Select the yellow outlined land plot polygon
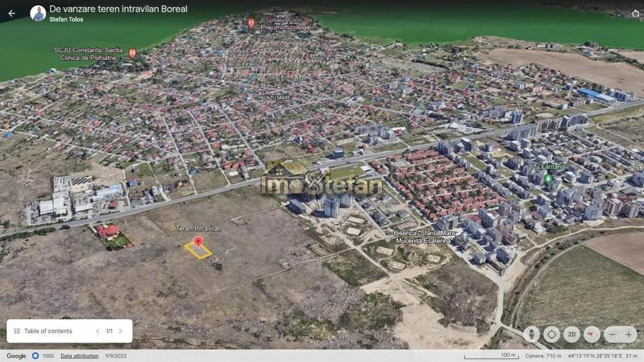Viewport: 644px width, 362px height. 198,250
